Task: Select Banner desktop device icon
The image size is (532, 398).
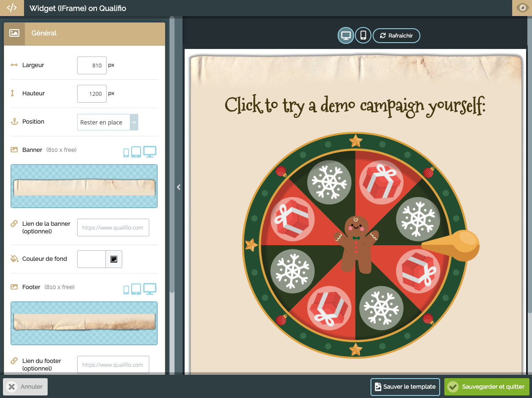Action: click(x=150, y=152)
